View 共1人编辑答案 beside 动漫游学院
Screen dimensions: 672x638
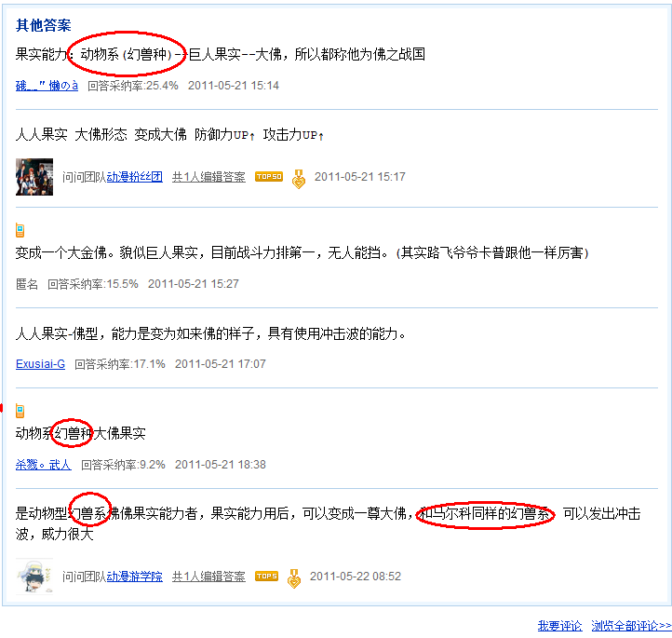pos(208,577)
